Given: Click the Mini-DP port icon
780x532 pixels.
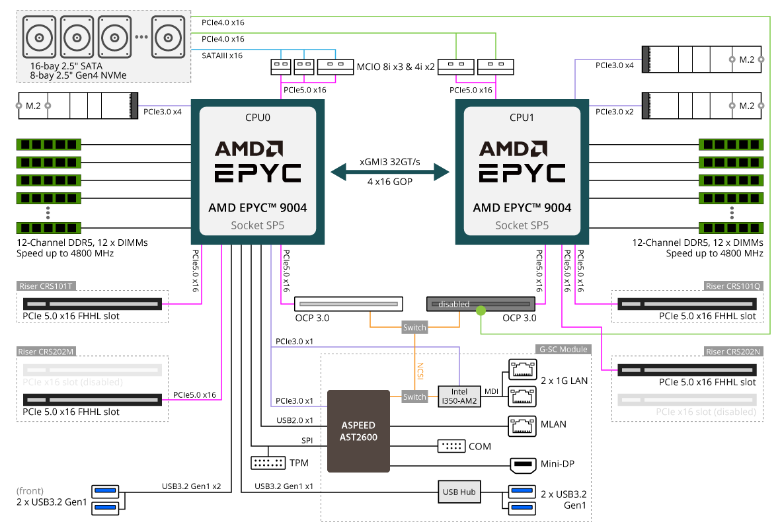Looking at the screenshot, I should pos(523,465).
